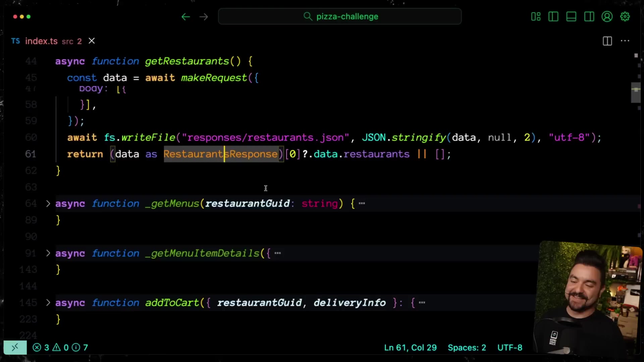Click the Customize Layout icon
The image size is (644, 362).
pos(536,16)
